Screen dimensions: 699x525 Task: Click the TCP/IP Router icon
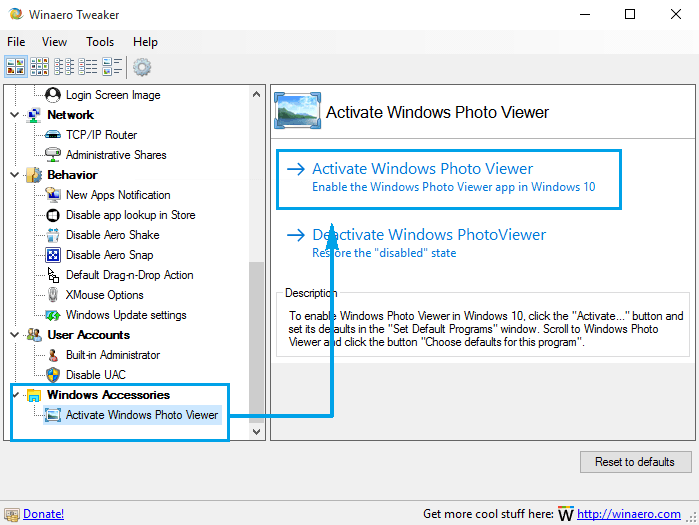[53, 135]
